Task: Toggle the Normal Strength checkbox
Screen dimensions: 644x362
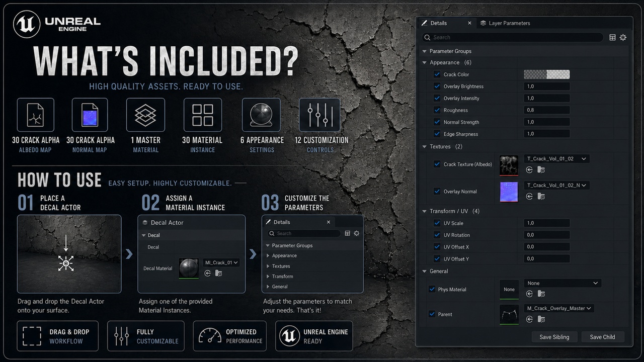Action: point(437,122)
